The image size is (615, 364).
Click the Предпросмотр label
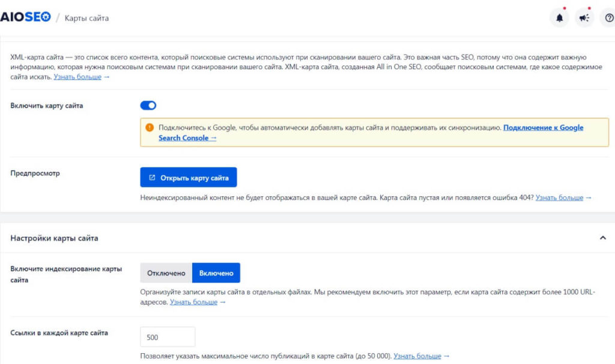[35, 173]
